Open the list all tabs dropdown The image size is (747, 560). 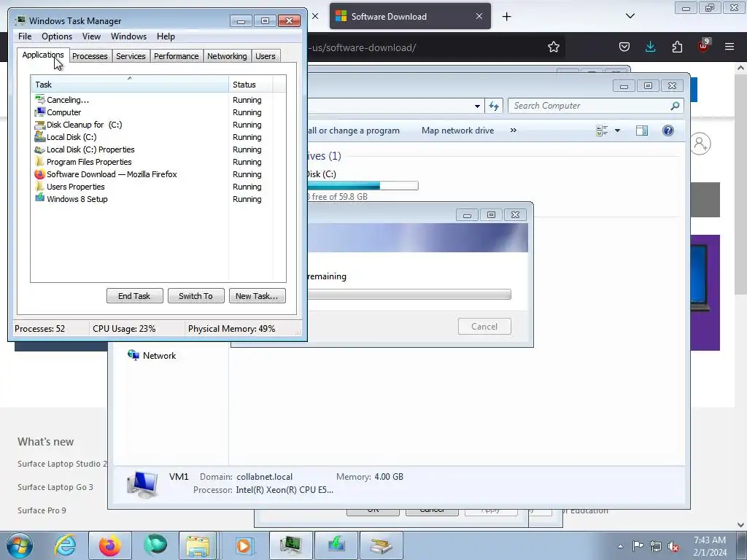[x=630, y=16]
